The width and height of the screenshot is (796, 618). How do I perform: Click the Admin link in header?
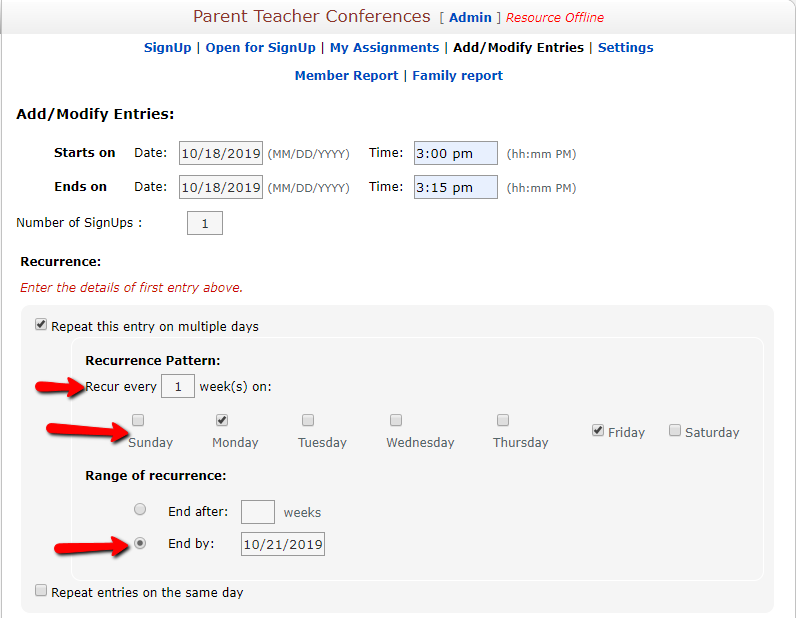(x=470, y=18)
